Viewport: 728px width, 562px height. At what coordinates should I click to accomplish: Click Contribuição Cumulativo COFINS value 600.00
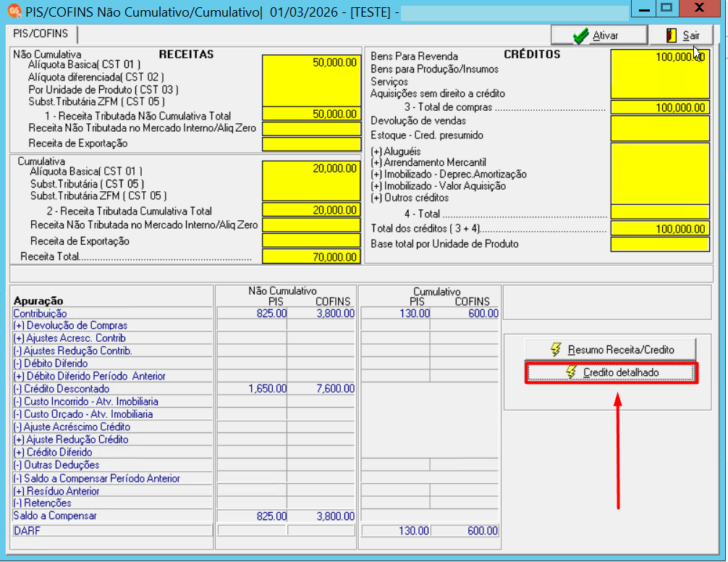(x=483, y=314)
